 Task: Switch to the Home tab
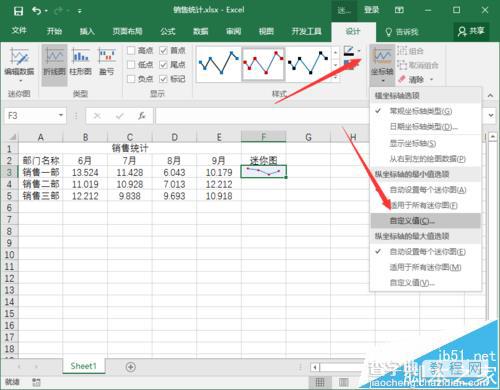[54, 31]
